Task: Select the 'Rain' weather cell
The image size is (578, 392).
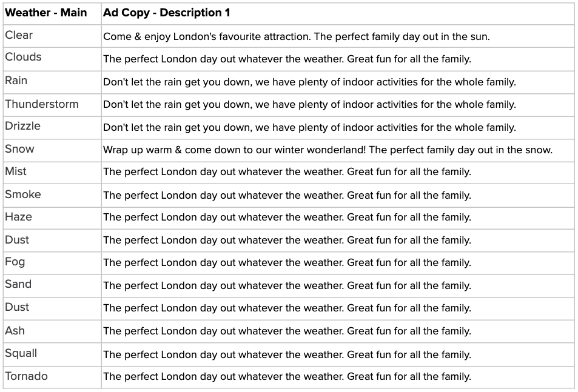Action: [x=52, y=82]
